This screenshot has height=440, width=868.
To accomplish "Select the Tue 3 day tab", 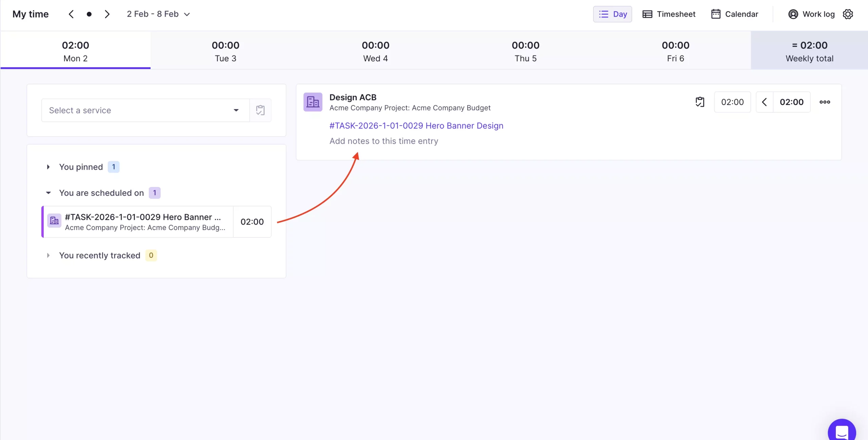I will tap(225, 51).
